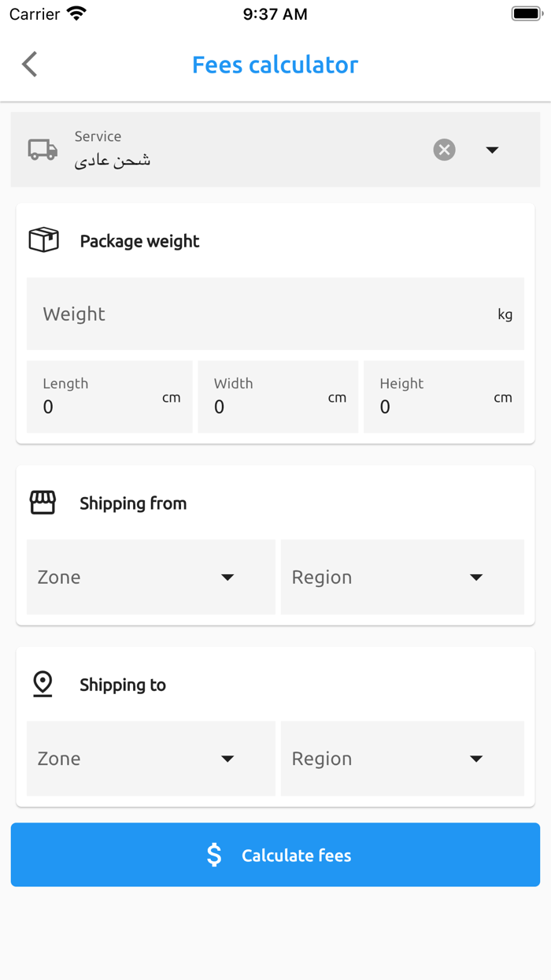Click the truck icon next to Service
This screenshot has width=551, height=980.
tap(43, 150)
